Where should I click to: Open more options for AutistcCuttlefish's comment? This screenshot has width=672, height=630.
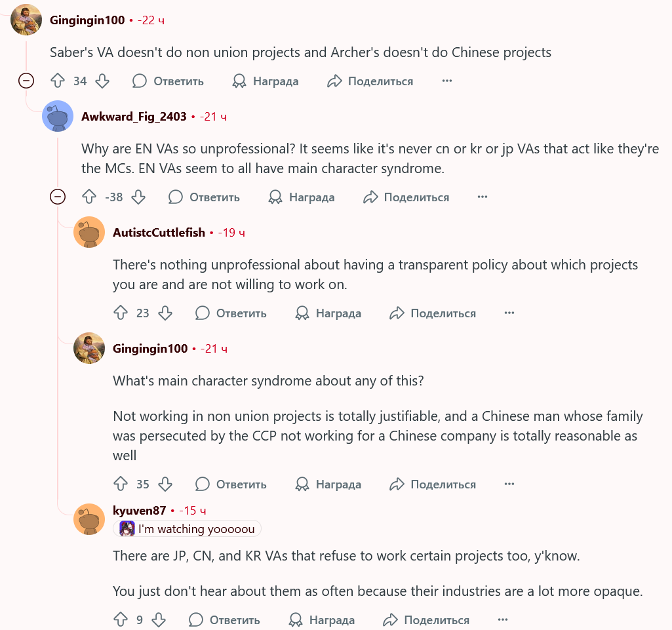tap(509, 313)
